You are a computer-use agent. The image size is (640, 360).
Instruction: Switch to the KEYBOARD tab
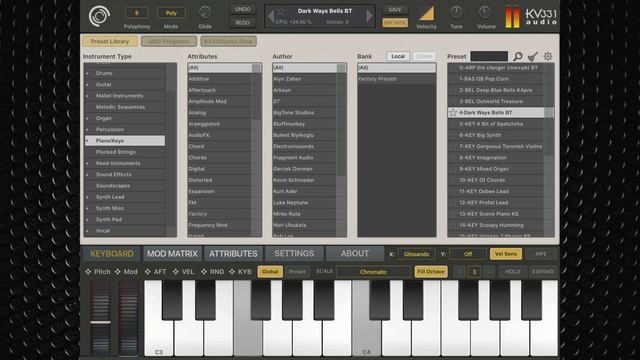(112, 253)
